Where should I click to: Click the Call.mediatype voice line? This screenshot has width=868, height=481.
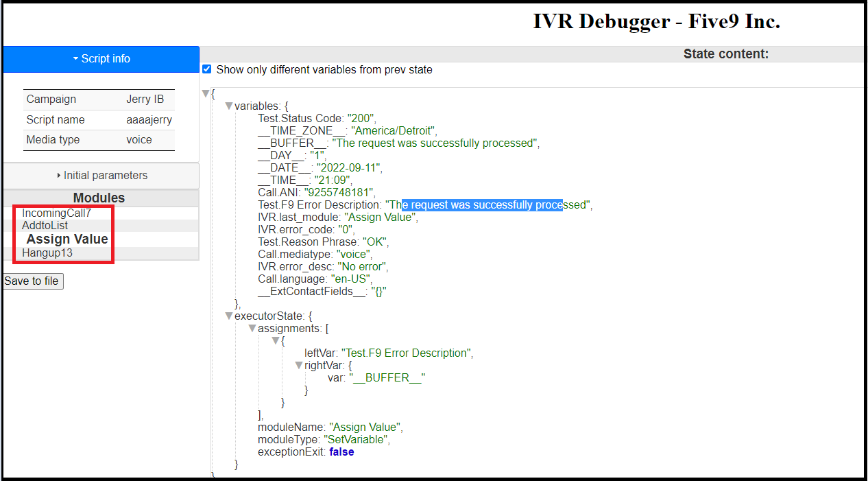pyautogui.click(x=315, y=255)
